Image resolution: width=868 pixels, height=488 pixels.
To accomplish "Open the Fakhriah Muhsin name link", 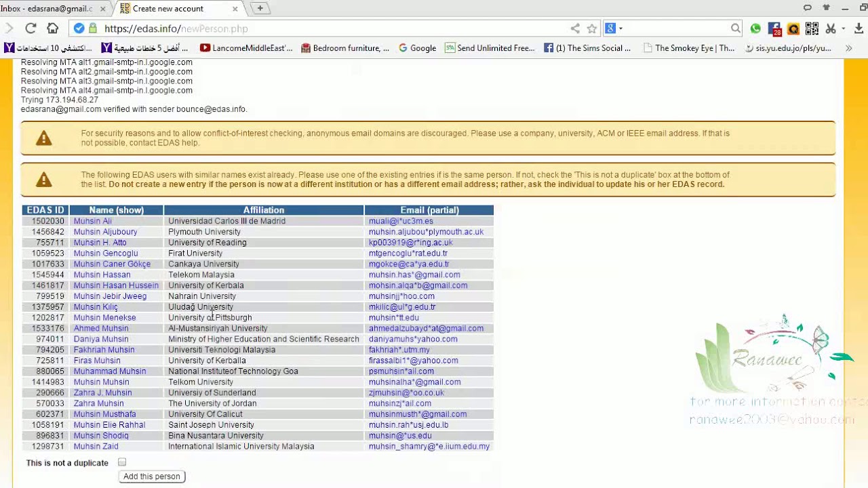I will pyautogui.click(x=104, y=350).
